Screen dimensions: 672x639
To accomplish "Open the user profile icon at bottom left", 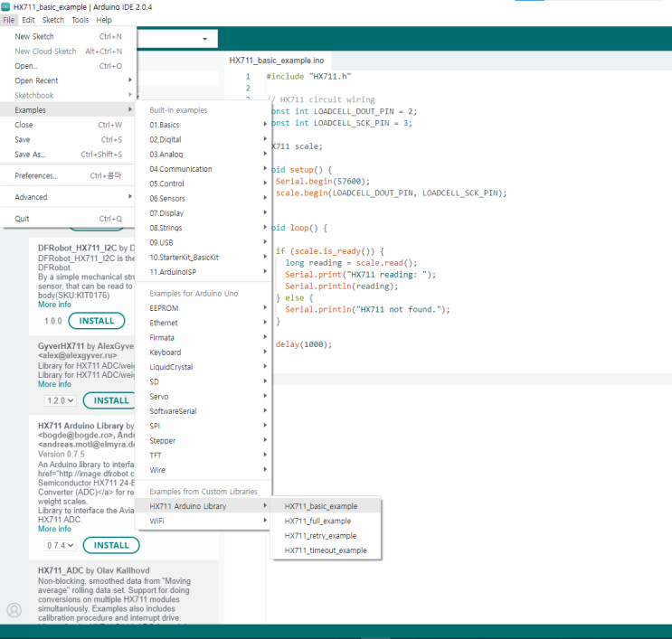I will coord(14,610).
